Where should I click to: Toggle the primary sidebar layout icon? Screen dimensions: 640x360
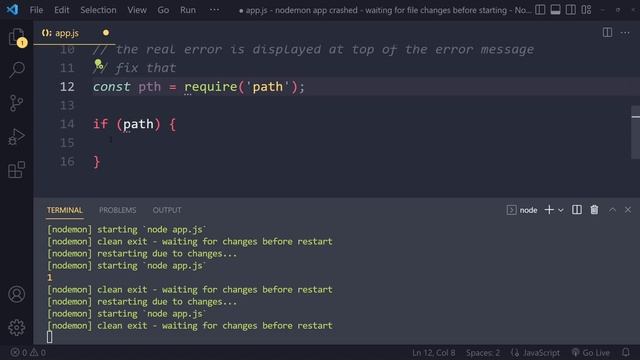tap(540, 9)
